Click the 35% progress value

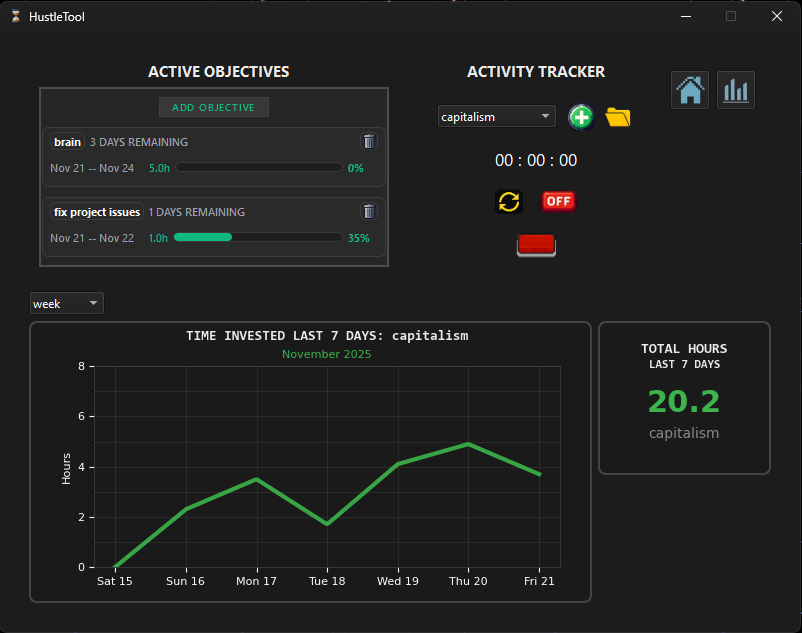(x=359, y=238)
